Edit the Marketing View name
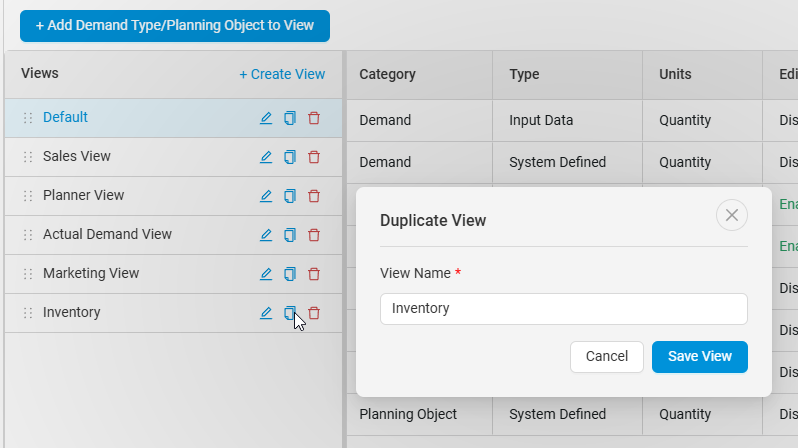The height and width of the screenshot is (448, 798). [266, 274]
